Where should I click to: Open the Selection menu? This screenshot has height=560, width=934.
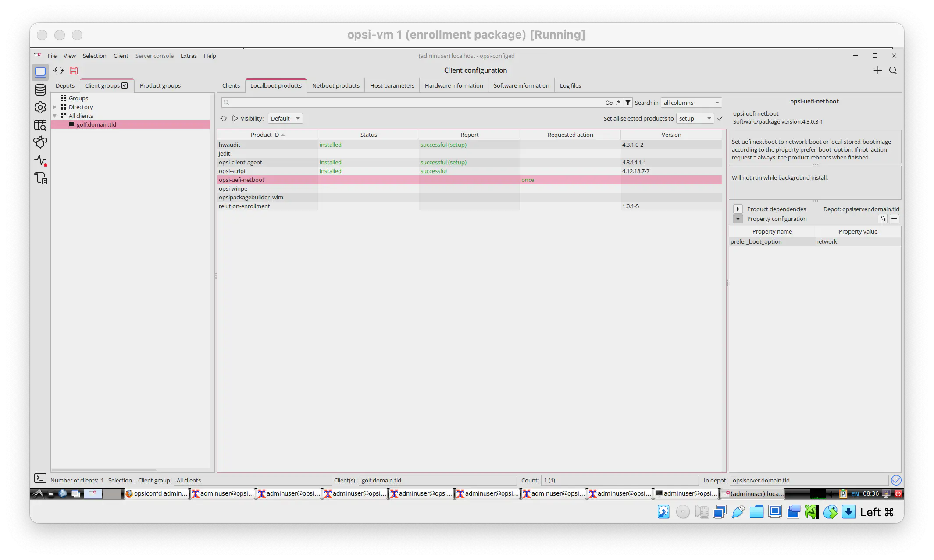point(94,56)
